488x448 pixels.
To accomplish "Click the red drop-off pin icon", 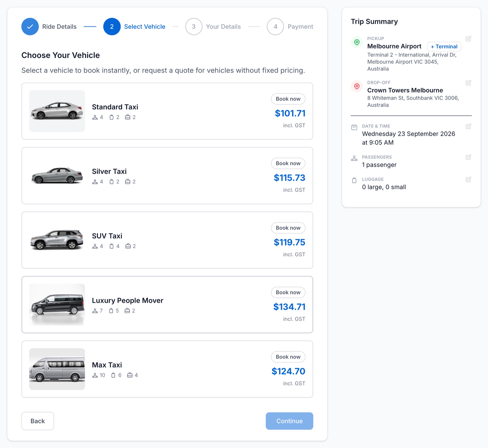I will (357, 86).
